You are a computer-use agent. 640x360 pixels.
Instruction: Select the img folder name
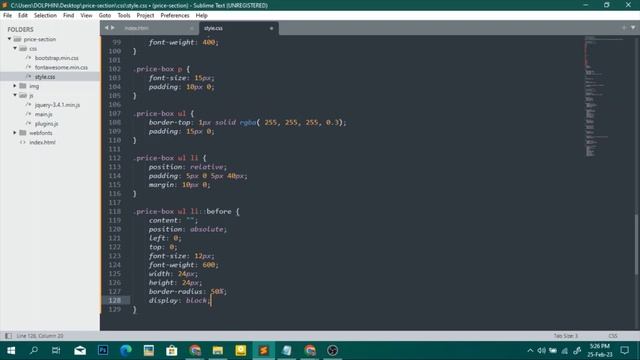pos(34,86)
